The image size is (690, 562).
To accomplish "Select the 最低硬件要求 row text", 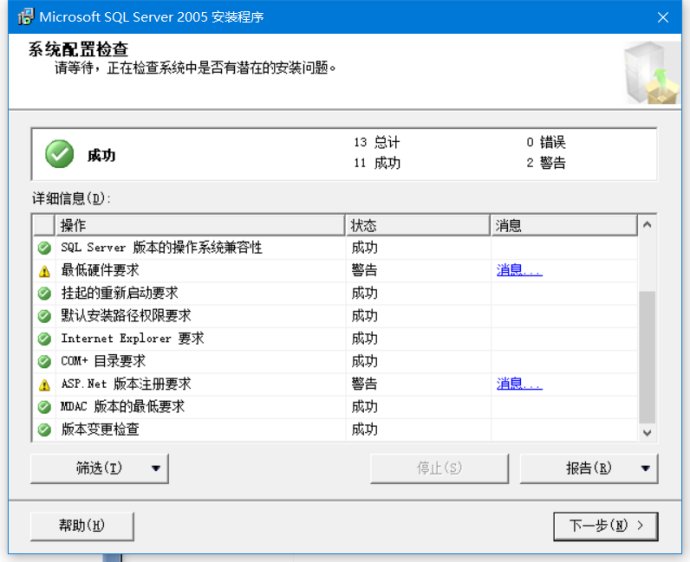I will (x=100, y=270).
